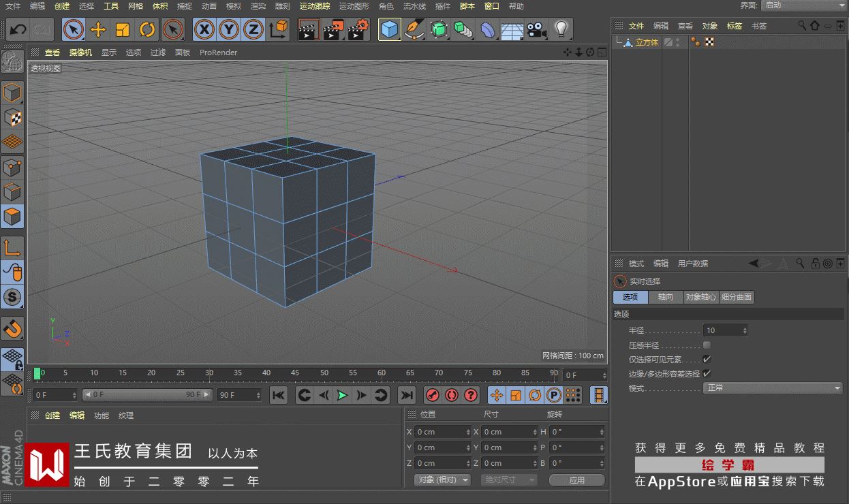
Task: Enable the magnet Snap icon
Action: coord(12,328)
